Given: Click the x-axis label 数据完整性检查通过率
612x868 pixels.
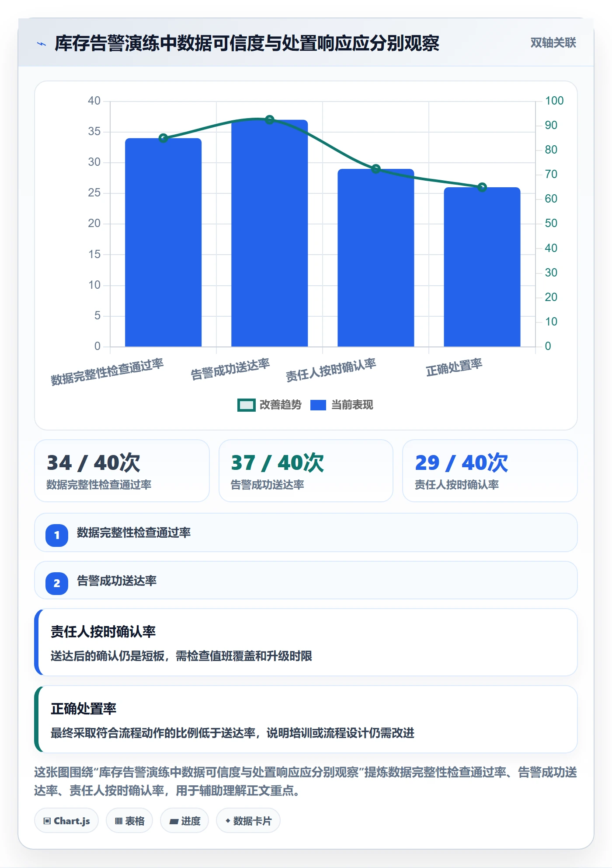Looking at the screenshot, I should pos(107,372).
